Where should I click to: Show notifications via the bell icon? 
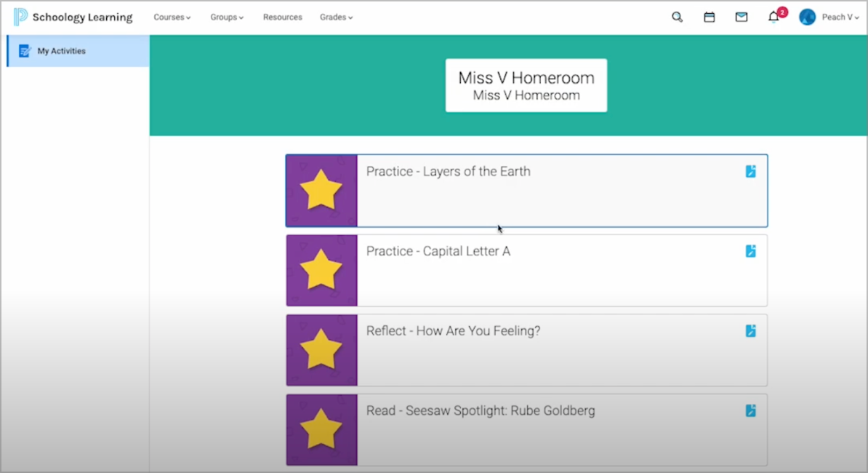pyautogui.click(x=773, y=17)
